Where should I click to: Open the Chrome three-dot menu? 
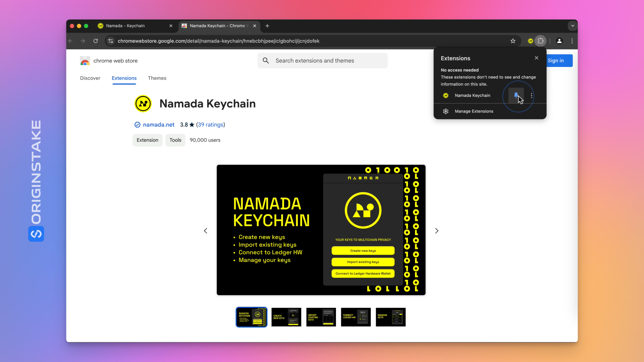click(x=572, y=41)
